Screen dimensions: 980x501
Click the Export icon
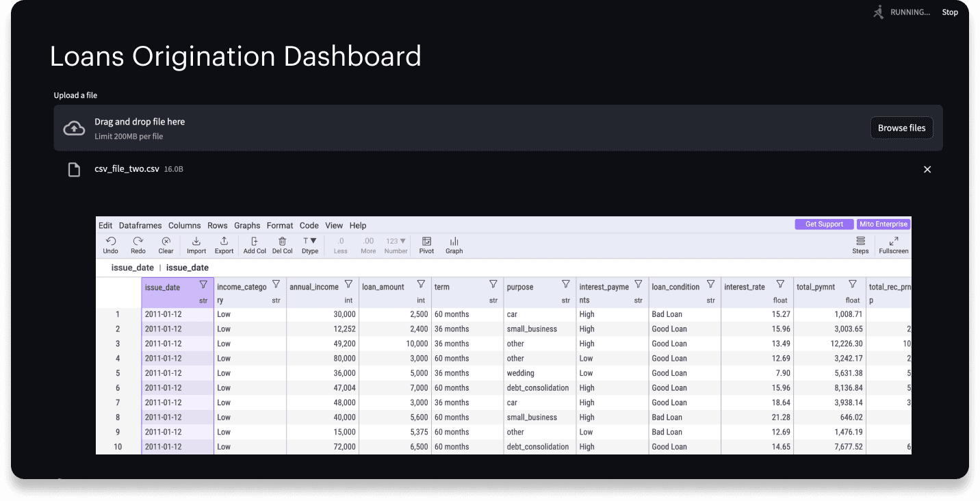(224, 242)
